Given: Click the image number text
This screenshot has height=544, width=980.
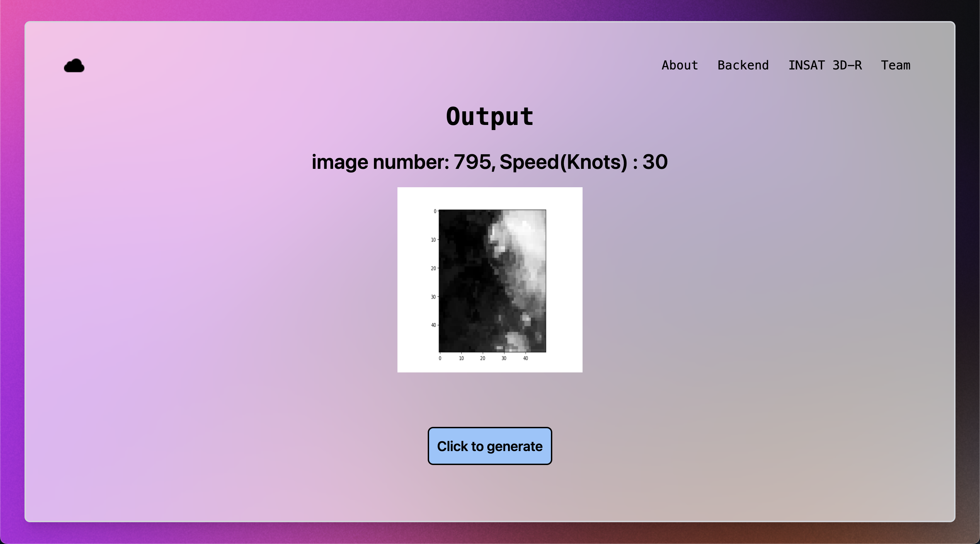Looking at the screenshot, I should (x=380, y=161).
